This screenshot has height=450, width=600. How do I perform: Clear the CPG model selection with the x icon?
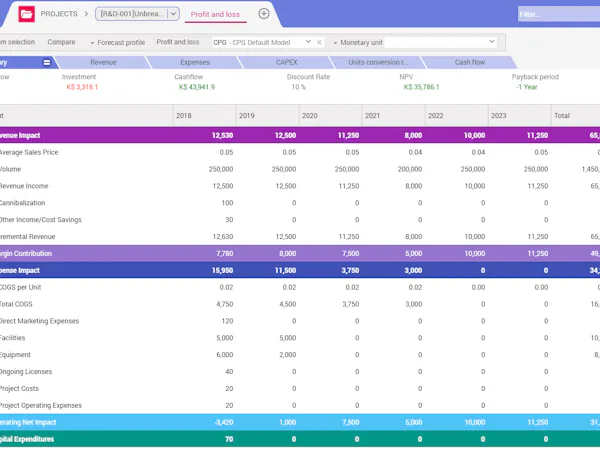pos(319,42)
